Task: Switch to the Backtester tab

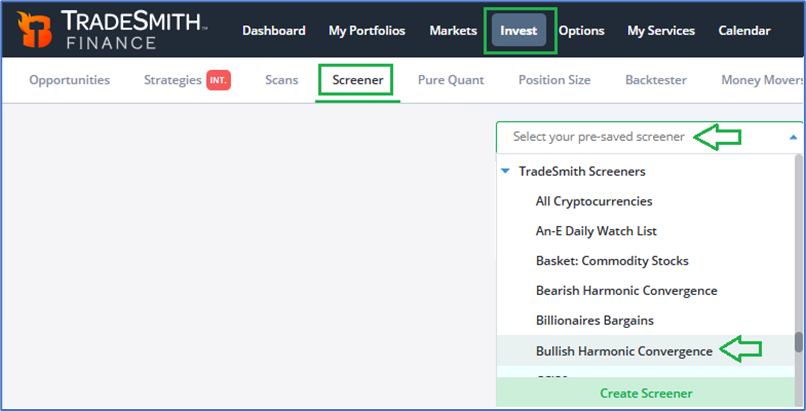Action: tap(656, 80)
